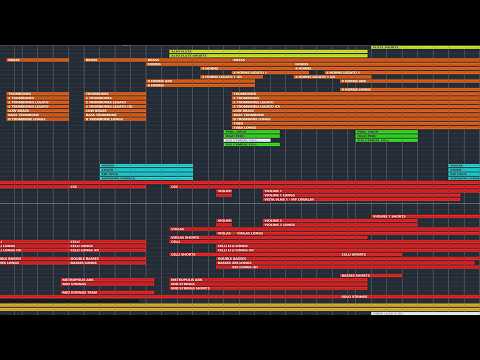Click the longer METROPOLIS ARK clip
This screenshot has height=360, width=480.
point(269,280)
